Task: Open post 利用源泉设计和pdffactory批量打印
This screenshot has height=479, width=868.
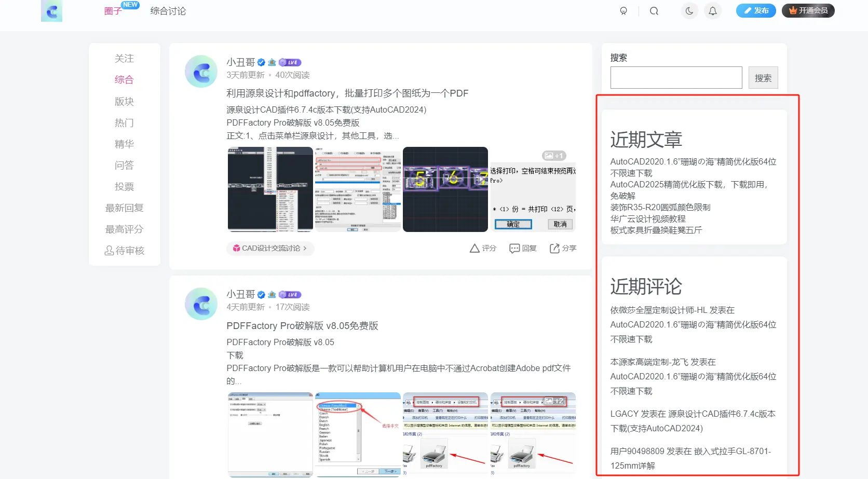Action: coord(347,93)
